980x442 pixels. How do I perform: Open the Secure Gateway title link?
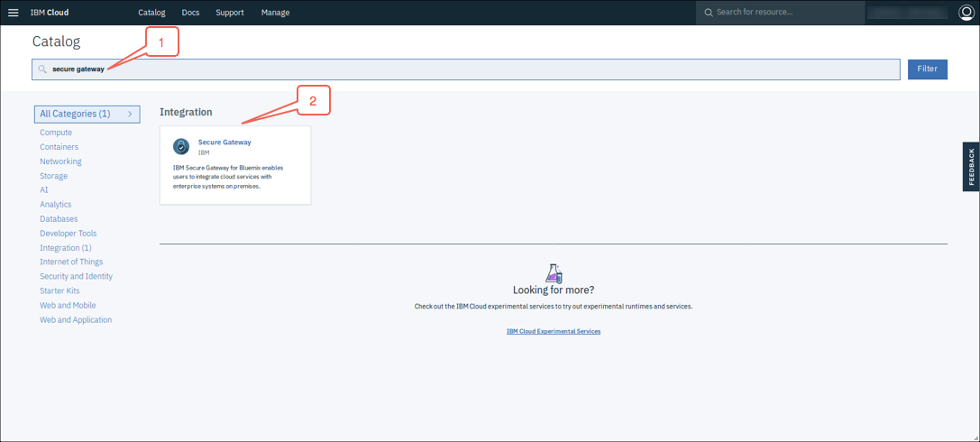coord(224,142)
